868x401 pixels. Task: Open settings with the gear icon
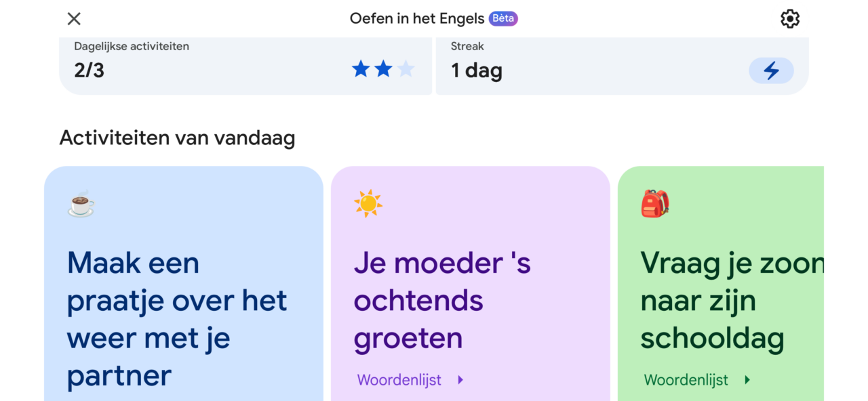pyautogui.click(x=790, y=19)
